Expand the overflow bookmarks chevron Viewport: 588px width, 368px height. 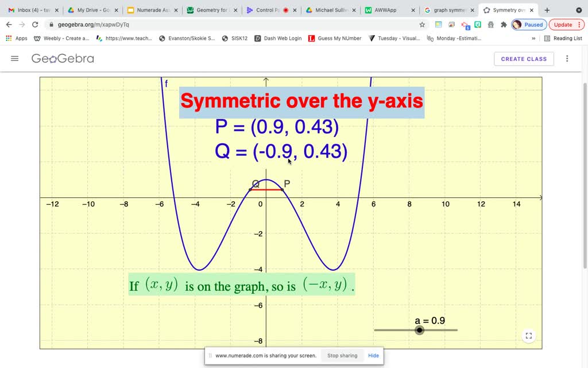(x=532, y=38)
